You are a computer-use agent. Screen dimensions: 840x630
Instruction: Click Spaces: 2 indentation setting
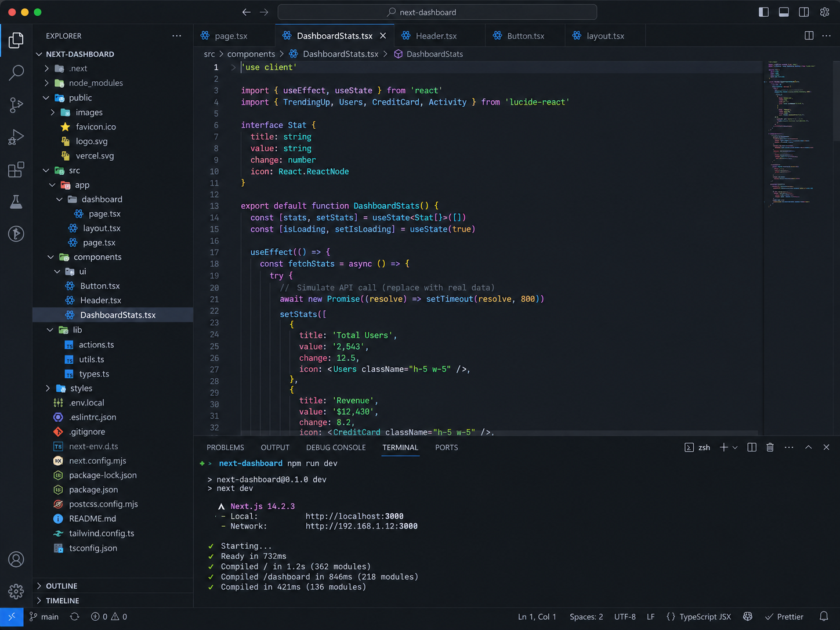586,617
